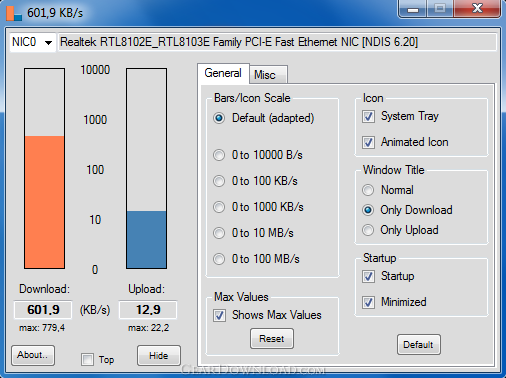Click the (KB/s) unit label

click(x=95, y=310)
